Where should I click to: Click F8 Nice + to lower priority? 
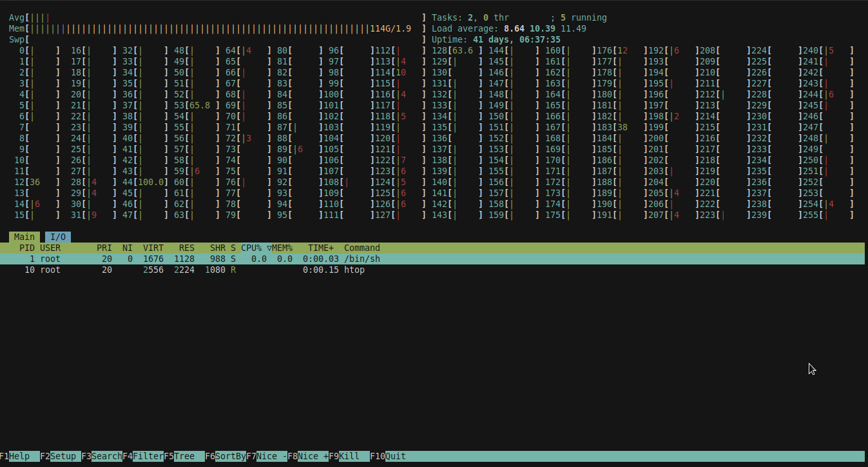(310, 456)
